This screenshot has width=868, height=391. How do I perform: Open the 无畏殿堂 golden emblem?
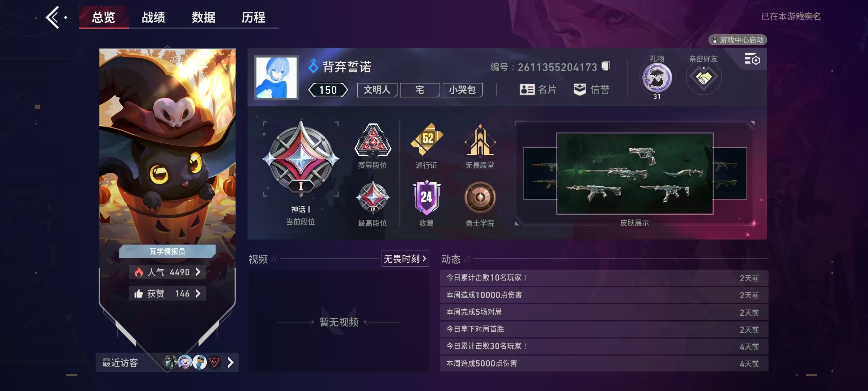click(x=480, y=140)
